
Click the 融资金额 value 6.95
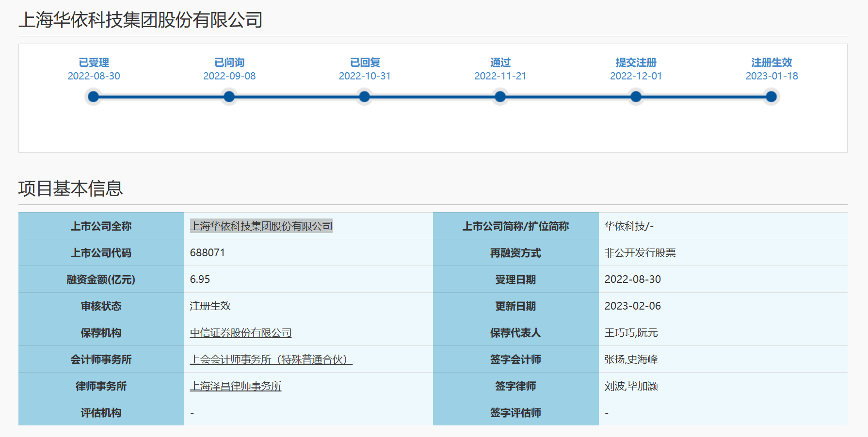click(x=200, y=280)
